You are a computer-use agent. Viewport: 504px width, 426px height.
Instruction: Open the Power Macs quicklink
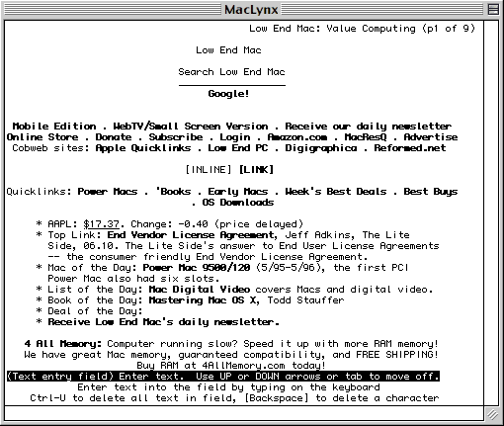coord(108,192)
